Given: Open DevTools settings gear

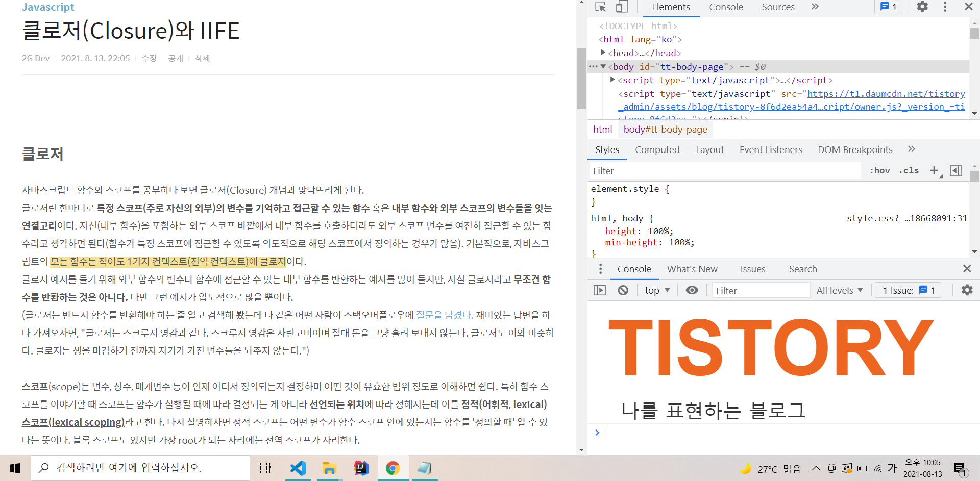Looking at the screenshot, I should tap(922, 7).
